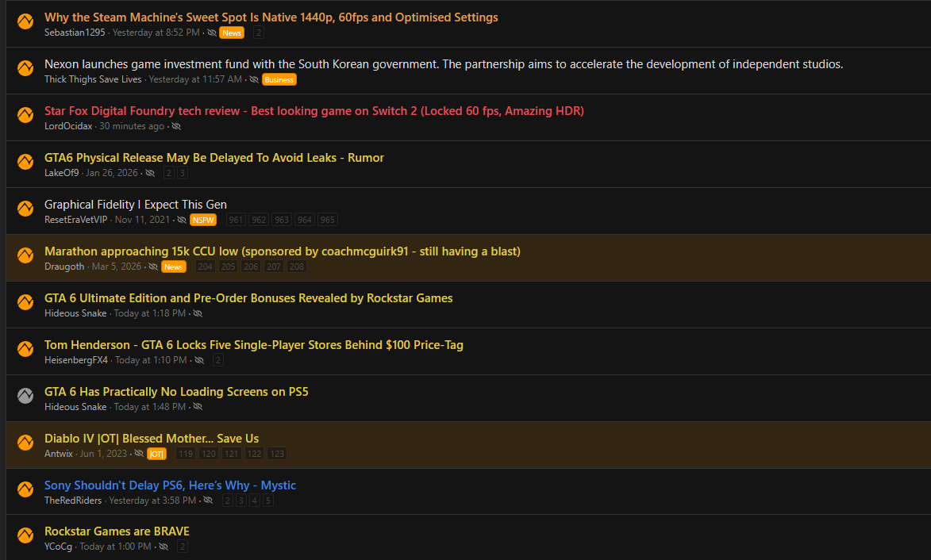
Task: Toggle ignore eye icon on Marathon thread
Action: coord(152,267)
